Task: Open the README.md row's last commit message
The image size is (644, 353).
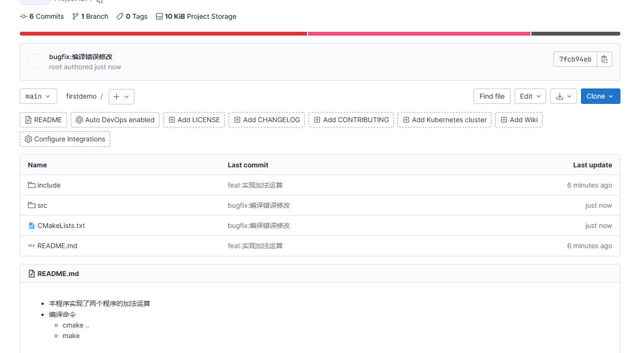Action: (x=255, y=246)
